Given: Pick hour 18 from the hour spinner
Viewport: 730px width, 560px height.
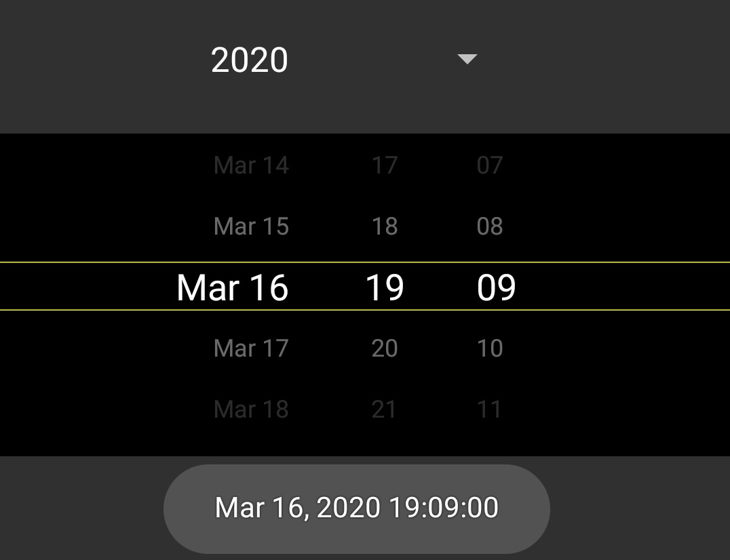Looking at the screenshot, I should pyautogui.click(x=385, y=226).
